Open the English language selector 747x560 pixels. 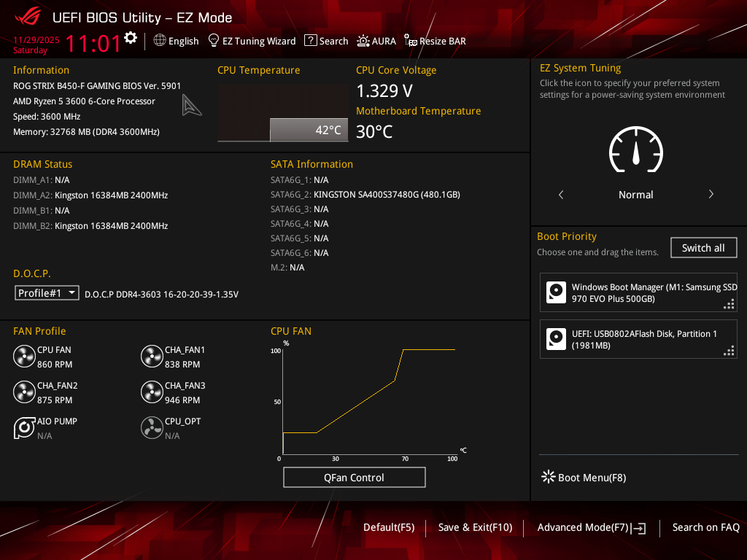click(176, 41)
